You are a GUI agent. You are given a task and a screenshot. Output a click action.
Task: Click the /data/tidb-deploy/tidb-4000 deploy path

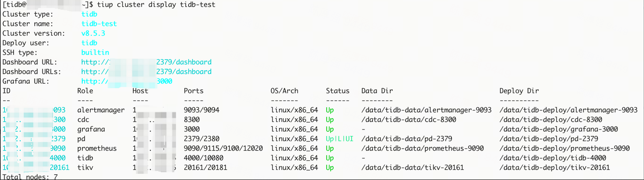point(552,158)
